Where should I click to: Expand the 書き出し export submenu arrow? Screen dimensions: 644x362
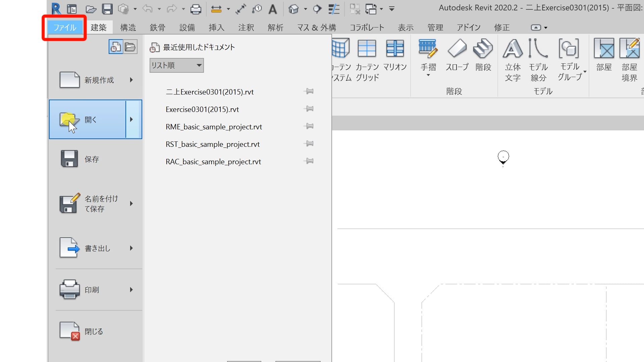(131, 248)
